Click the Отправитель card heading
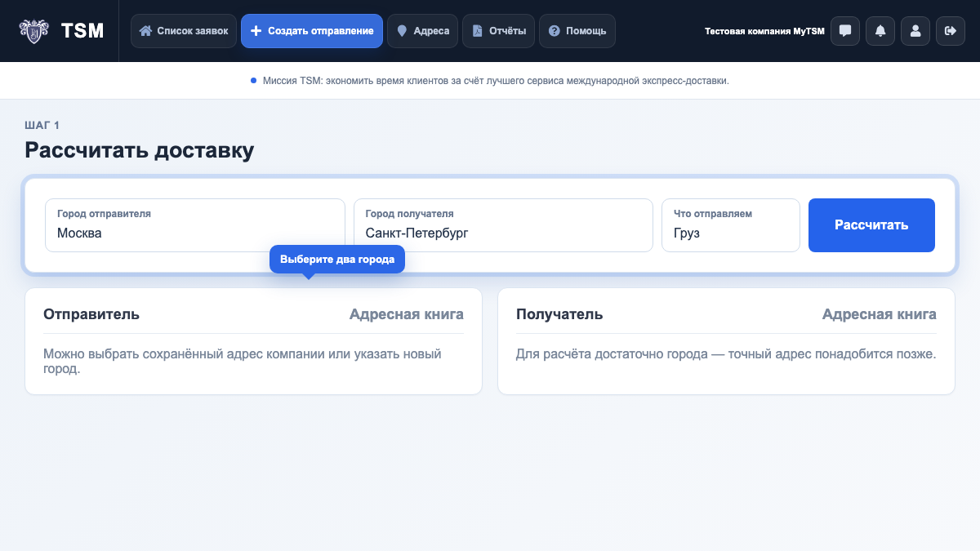 click(91, 314)
